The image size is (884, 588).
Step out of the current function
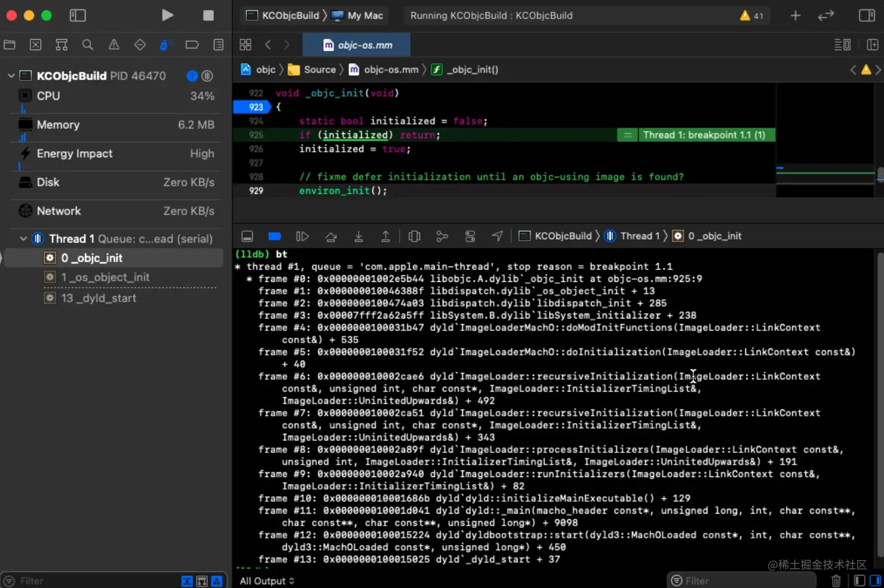point(385,236)
